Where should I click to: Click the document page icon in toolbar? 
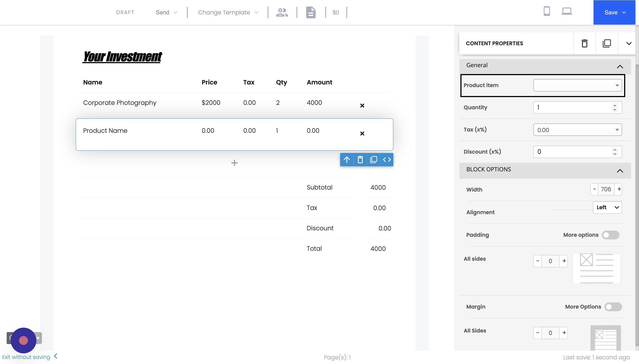click(311, 12)
